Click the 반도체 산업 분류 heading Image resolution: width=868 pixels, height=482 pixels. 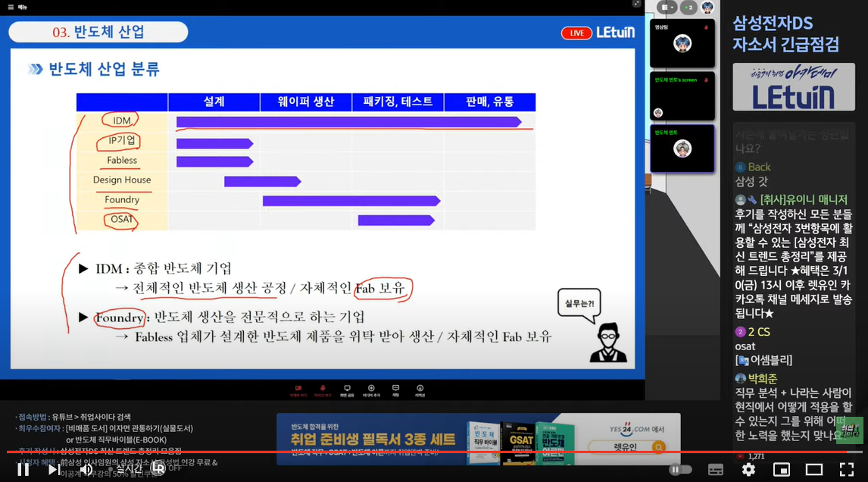[x=104, y=69]
